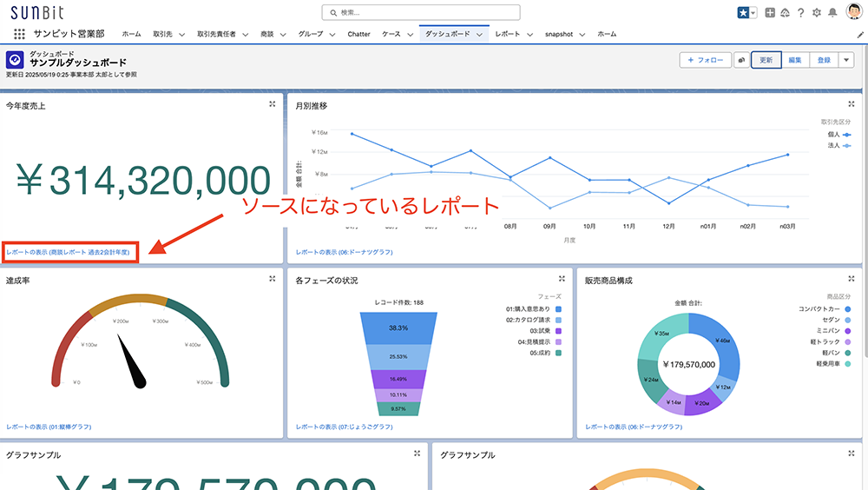Open report link 01:縦棒グラフ

49,427
